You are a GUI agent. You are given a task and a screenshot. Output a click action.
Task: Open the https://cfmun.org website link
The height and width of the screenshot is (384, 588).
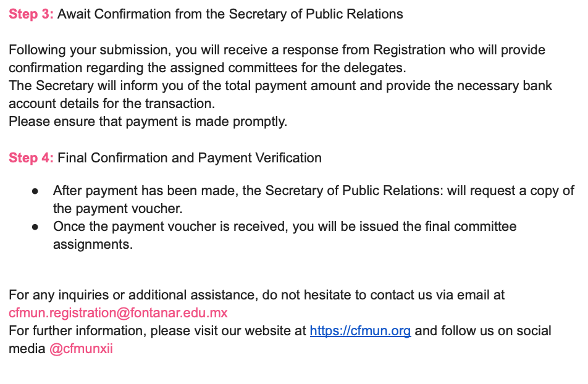(360, 331)
